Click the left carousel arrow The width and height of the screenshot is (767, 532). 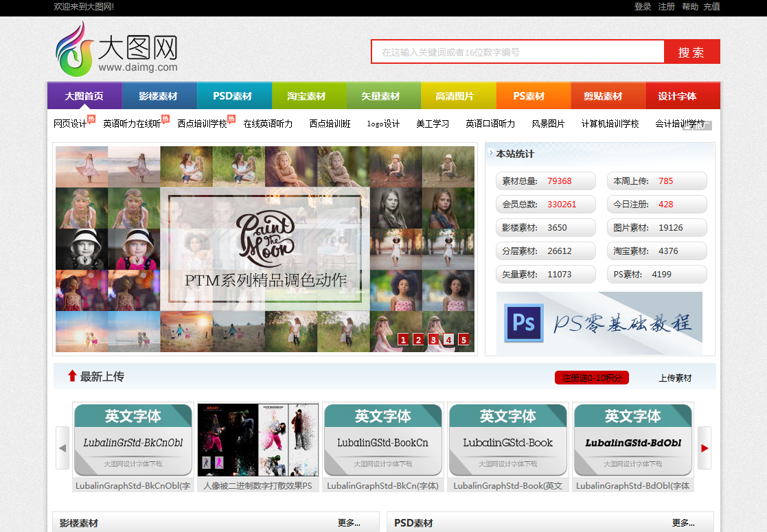point(62,448)
